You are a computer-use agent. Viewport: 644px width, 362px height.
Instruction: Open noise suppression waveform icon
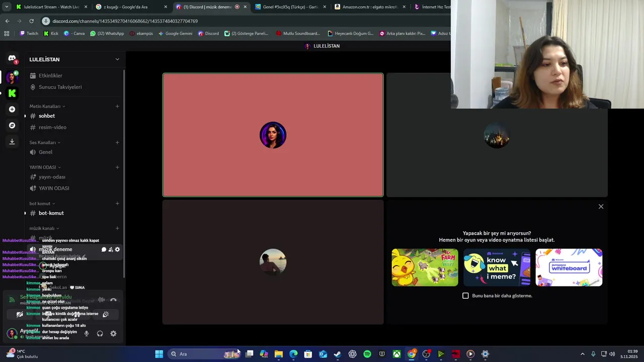[101, 300]
